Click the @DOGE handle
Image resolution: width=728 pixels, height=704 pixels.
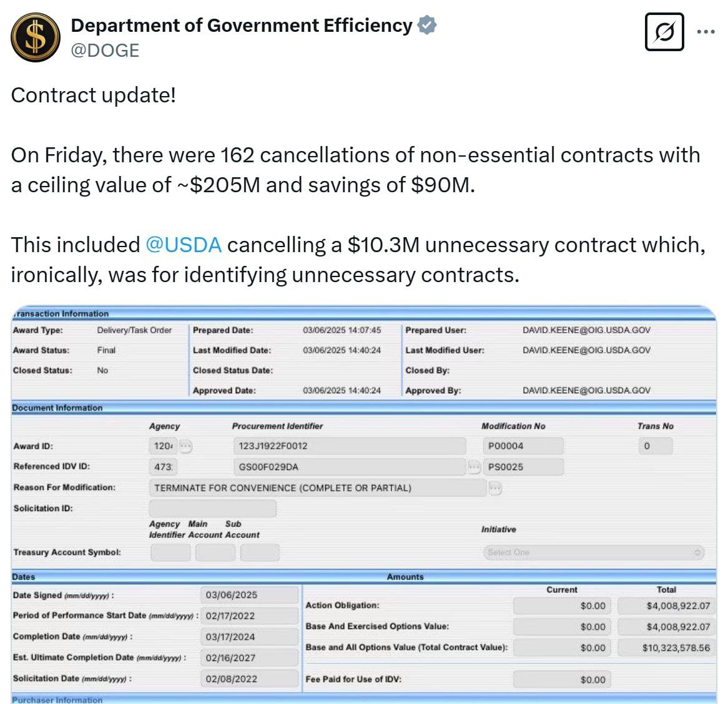(105, 51)
